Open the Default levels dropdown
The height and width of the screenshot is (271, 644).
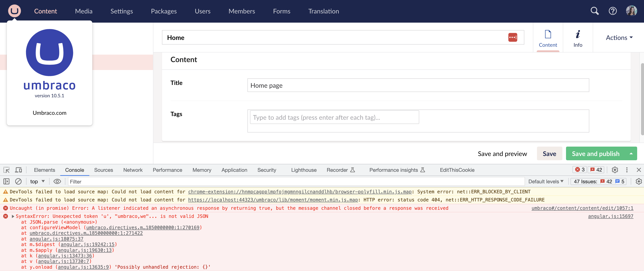(x=546, y=182)
